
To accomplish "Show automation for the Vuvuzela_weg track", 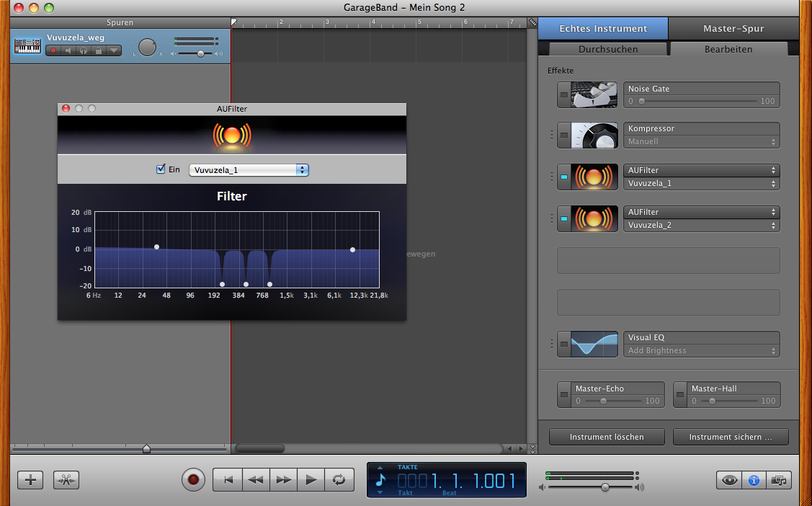I will click(x=113, y=50).
